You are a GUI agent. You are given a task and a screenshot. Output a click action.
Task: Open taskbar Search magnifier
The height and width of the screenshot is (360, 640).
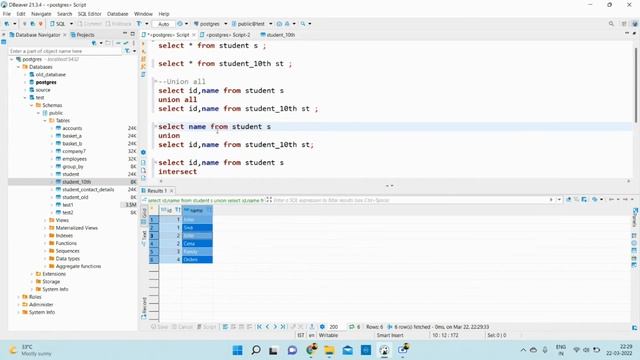coord(256,350)
